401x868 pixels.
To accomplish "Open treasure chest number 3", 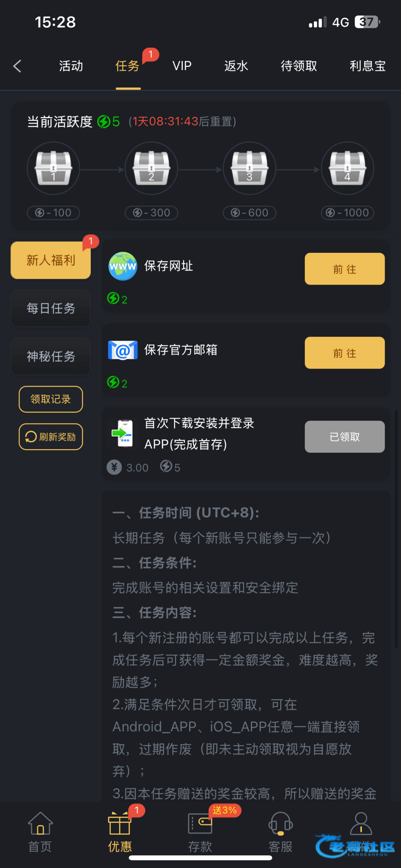I will (249, 168).
